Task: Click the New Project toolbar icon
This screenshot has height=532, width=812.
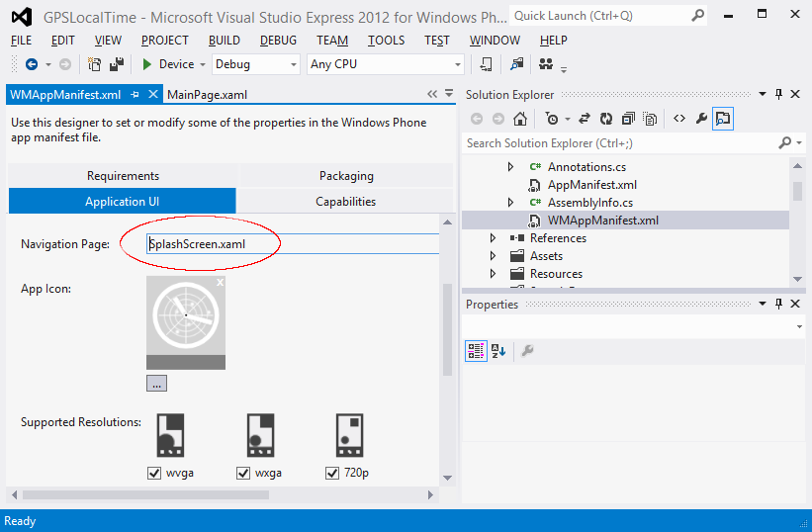Action: (94, 64)
